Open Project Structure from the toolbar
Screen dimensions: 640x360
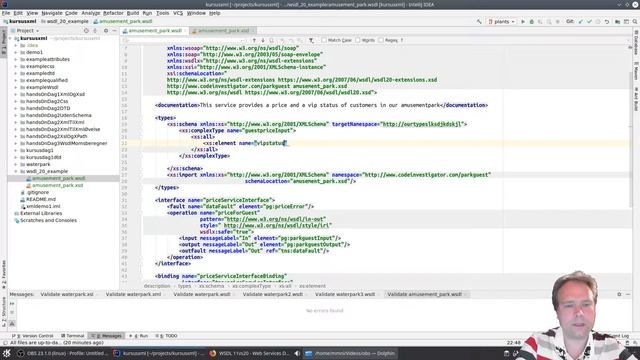(x=617, y=21)
